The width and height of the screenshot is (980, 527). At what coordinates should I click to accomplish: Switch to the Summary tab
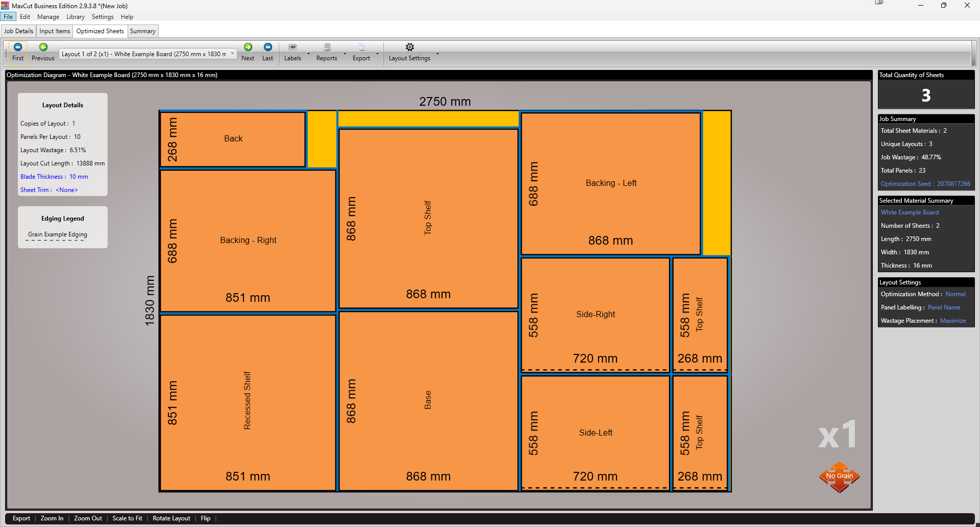(x=142, y=31)
